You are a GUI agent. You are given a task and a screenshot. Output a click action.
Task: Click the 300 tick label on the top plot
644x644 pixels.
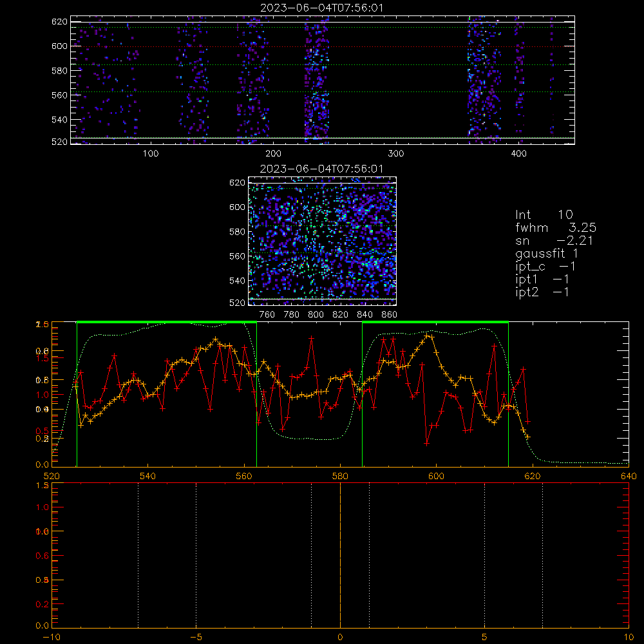pos(396,154)
